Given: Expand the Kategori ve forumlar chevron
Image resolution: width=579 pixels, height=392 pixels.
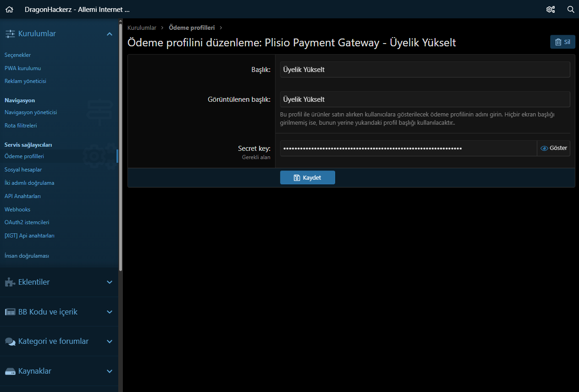Looking at the screenshot, I should pos(109,342).
